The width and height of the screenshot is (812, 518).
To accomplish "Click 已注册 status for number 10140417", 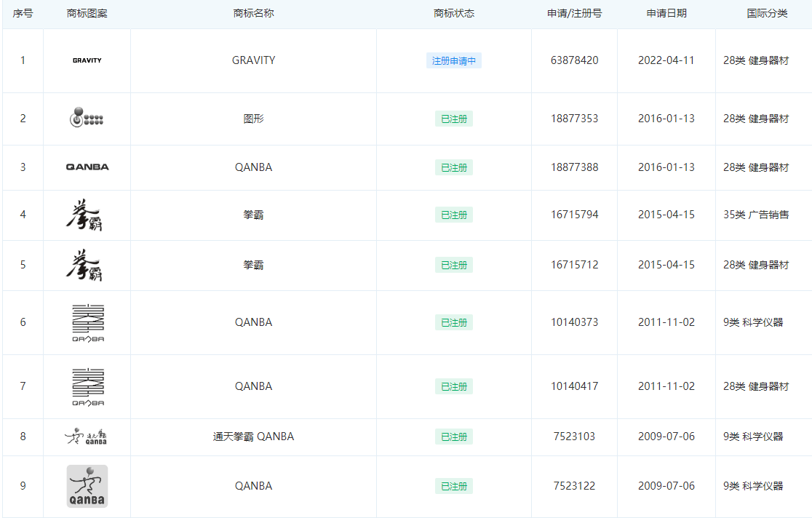I will pyautogui.click(x=454, y=386).
